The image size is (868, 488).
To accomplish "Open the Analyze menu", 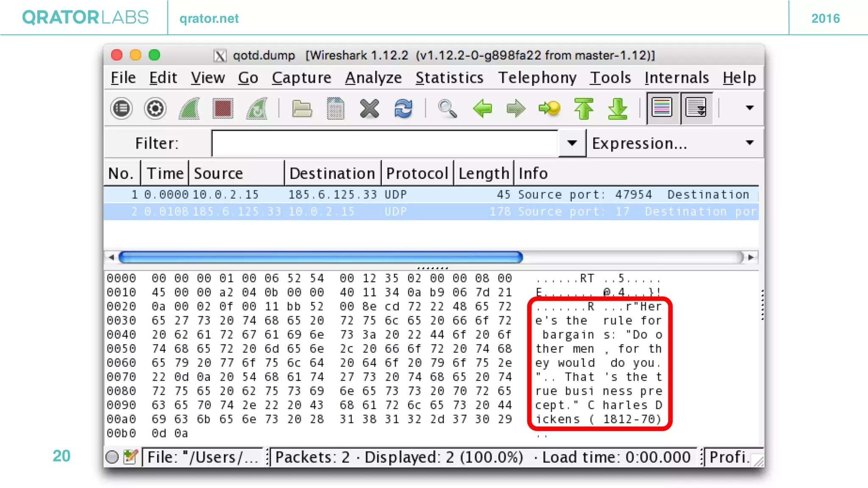I will [373, 78].
